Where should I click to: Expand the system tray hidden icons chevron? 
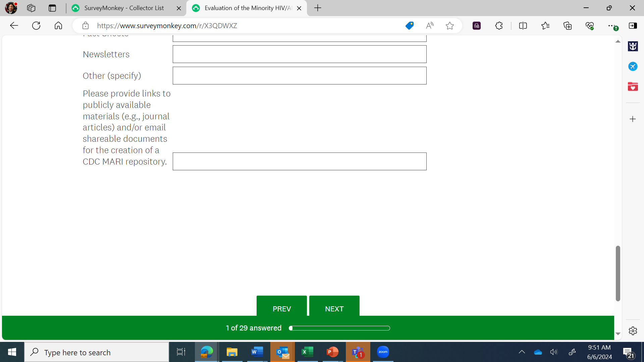coord(522,352)
